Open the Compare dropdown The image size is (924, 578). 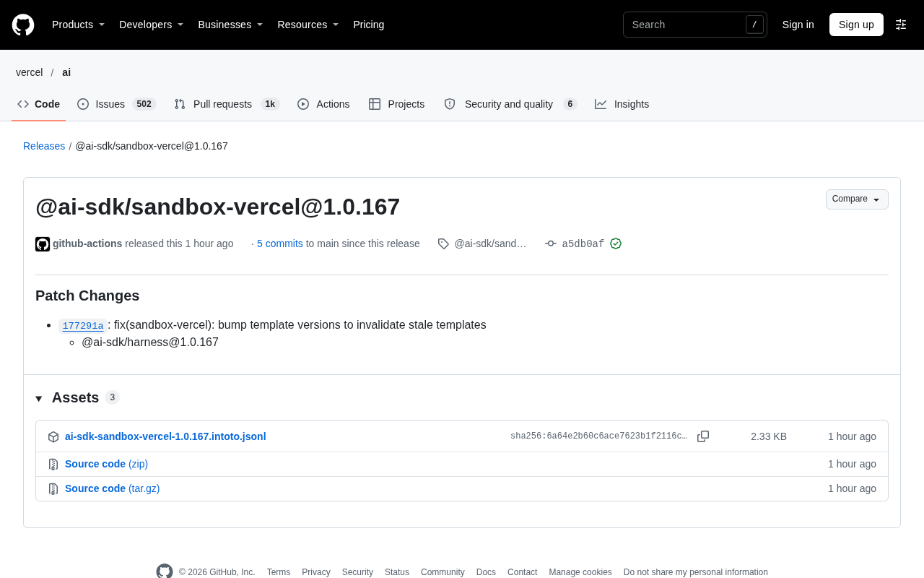pyautogui.click(x=857, y=199)
